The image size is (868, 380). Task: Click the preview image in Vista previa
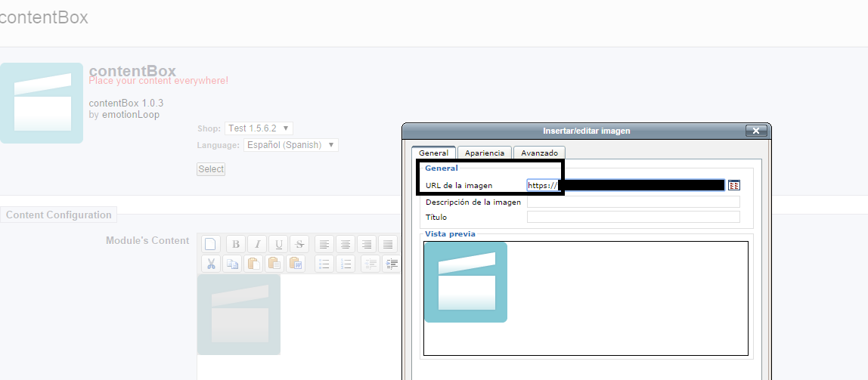(x=466, y=282)
